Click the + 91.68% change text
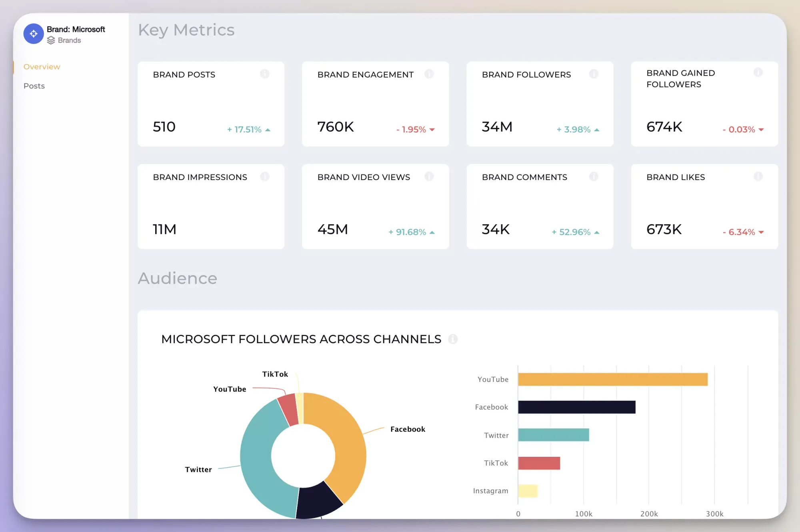This screenshot has height=532, width=800. click(407, 232)
